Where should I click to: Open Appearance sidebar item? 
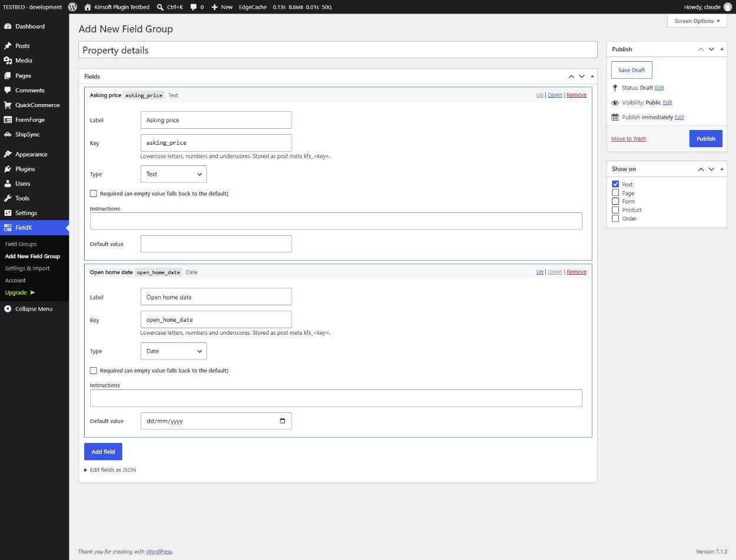pyautogui.click(x=34, y=154)
